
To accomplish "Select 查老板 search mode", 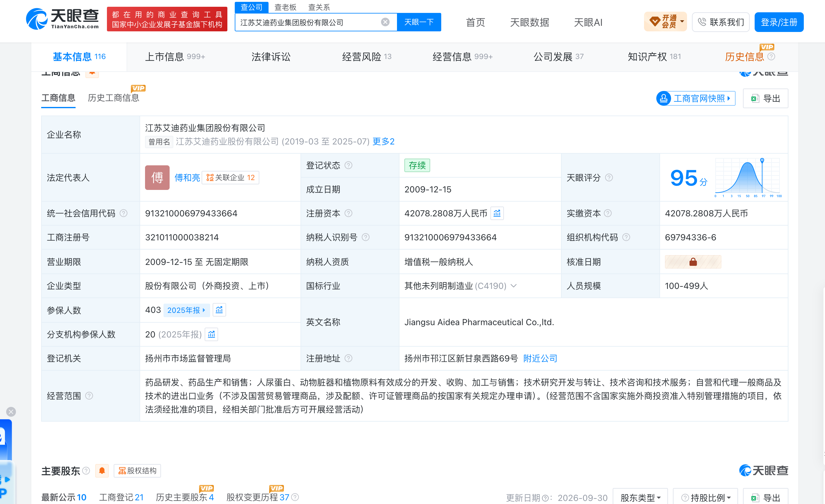I will pyautogui.click(x=285, y=7).
